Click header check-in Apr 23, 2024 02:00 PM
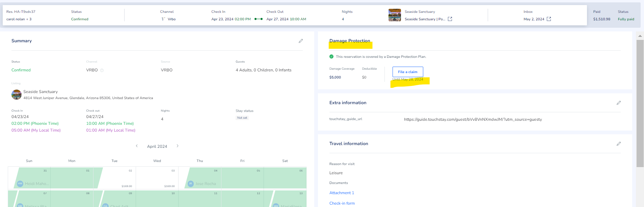 tap(231, 19)
